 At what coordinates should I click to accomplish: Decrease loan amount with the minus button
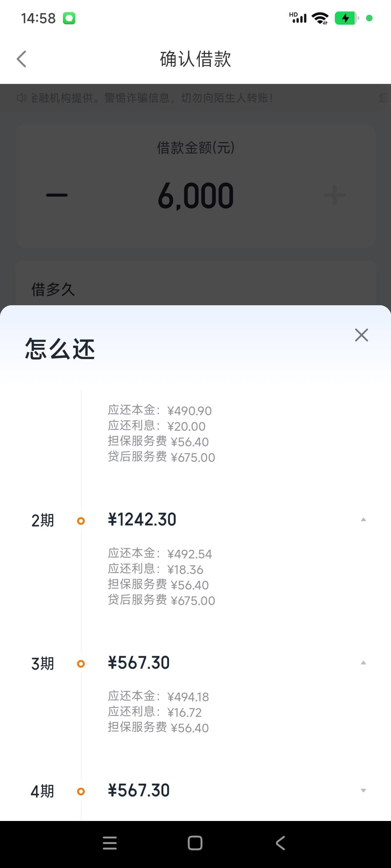57,195
